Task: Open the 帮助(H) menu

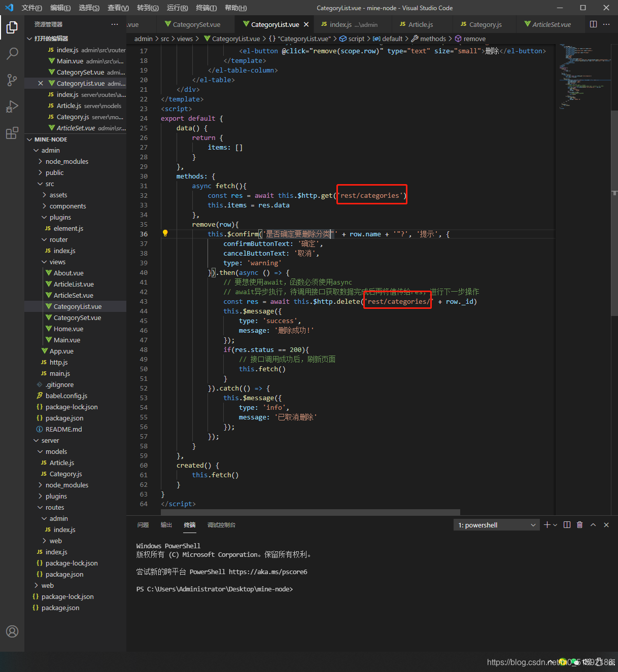Action: 235,8
